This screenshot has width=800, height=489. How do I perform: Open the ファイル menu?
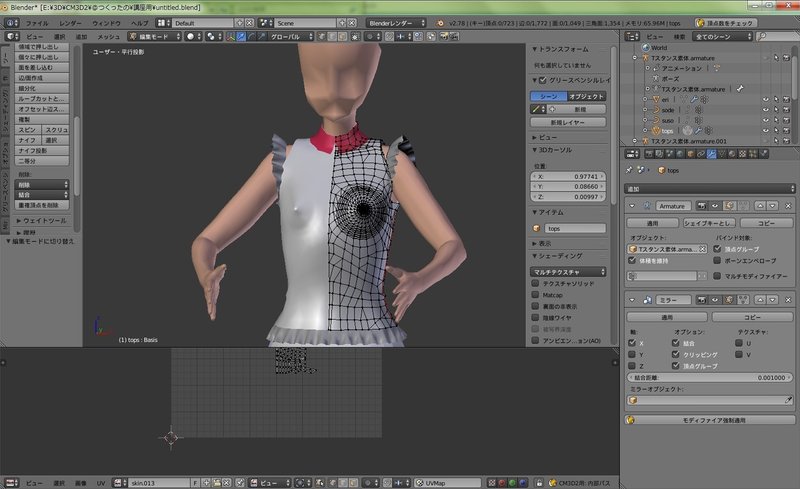(37, 23)
